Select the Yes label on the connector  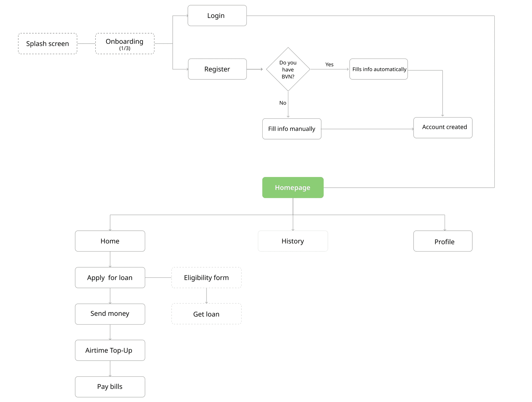click(x=329, y=64)
